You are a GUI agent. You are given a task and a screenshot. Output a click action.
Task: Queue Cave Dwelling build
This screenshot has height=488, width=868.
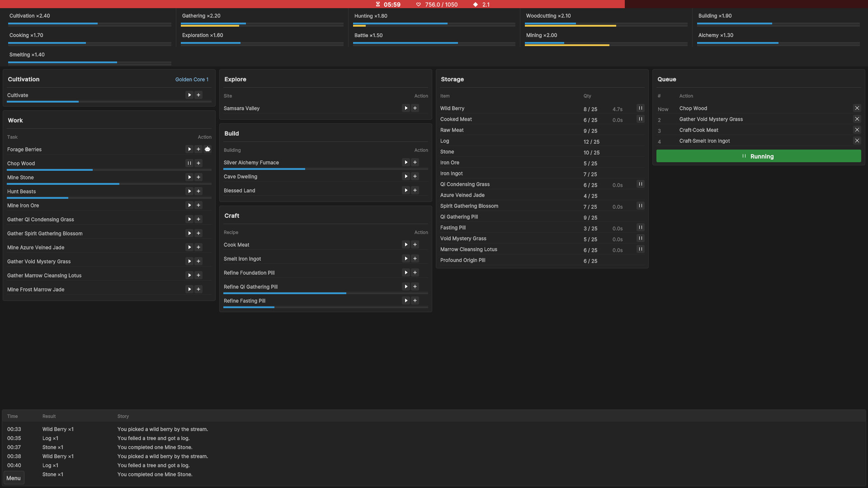point(415,176)
